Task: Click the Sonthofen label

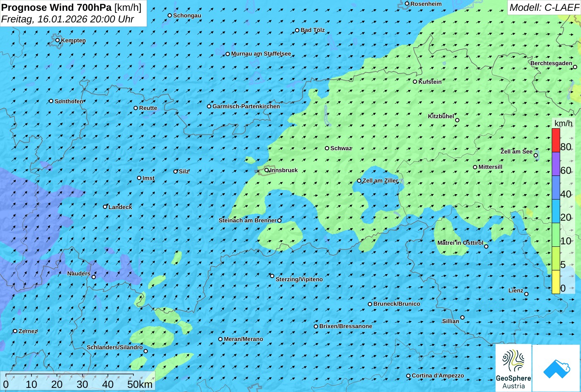Action: click(69, 101)
